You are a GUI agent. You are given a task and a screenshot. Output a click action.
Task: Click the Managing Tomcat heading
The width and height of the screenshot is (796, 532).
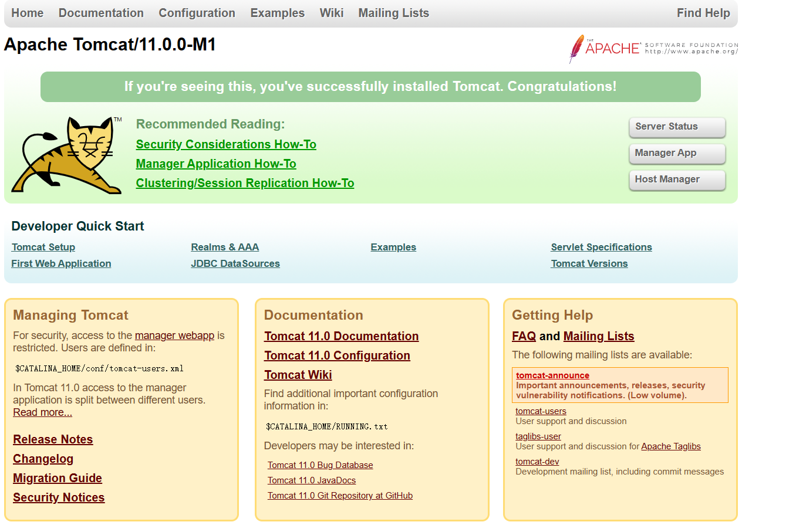tap(70, 315)
